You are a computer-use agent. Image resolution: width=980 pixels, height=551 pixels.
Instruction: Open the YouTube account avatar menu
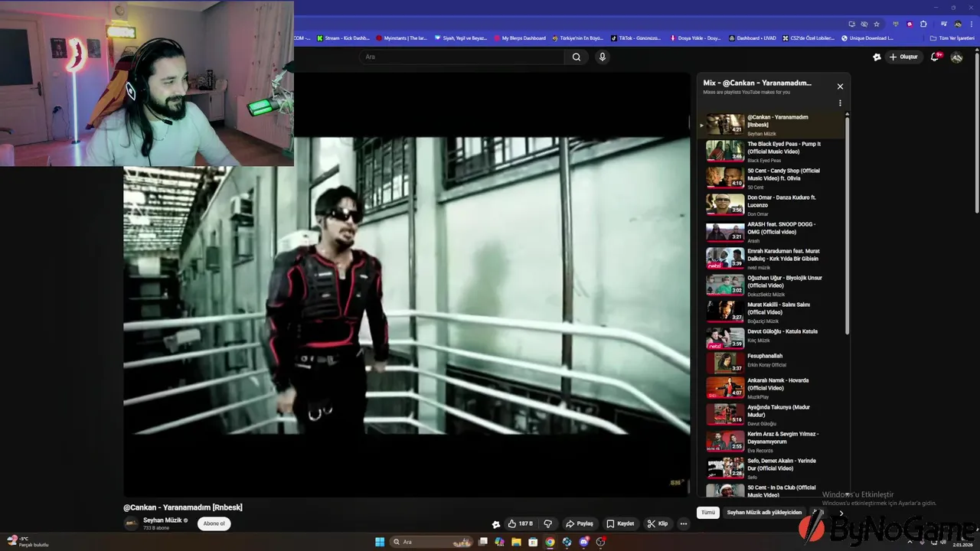[956, 57]
